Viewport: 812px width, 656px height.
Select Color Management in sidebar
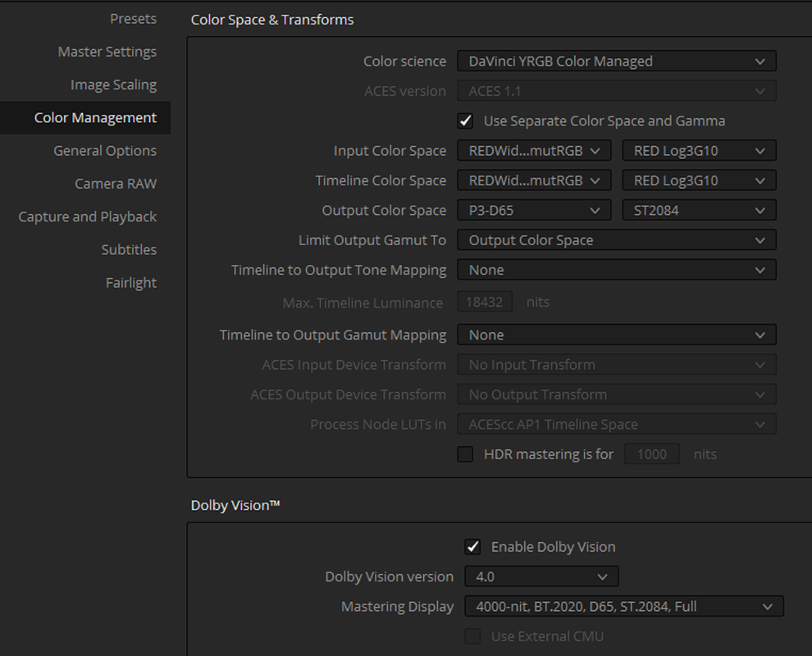click(x=85, y=117)
